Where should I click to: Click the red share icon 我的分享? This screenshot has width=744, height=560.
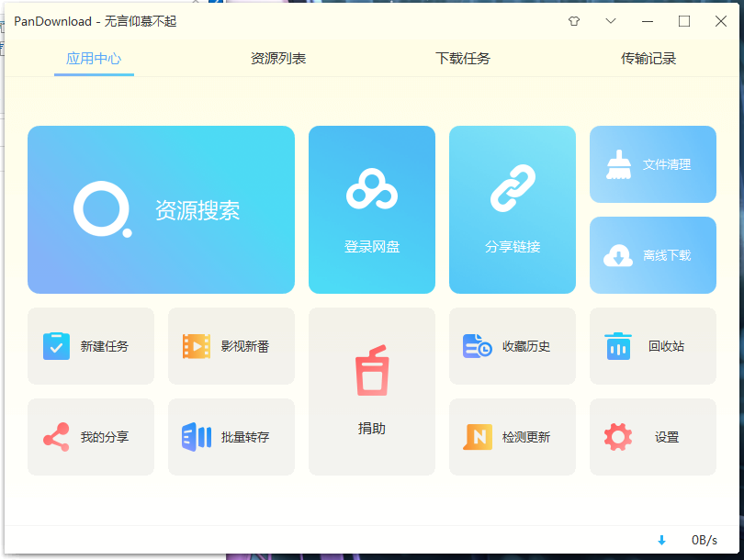(56, 437)
